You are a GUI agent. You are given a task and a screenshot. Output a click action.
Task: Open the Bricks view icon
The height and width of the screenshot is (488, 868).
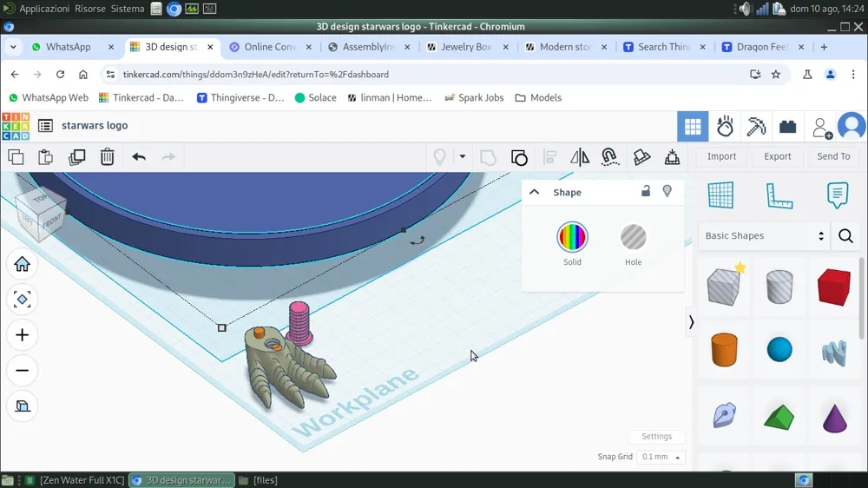tap(788, 127)
